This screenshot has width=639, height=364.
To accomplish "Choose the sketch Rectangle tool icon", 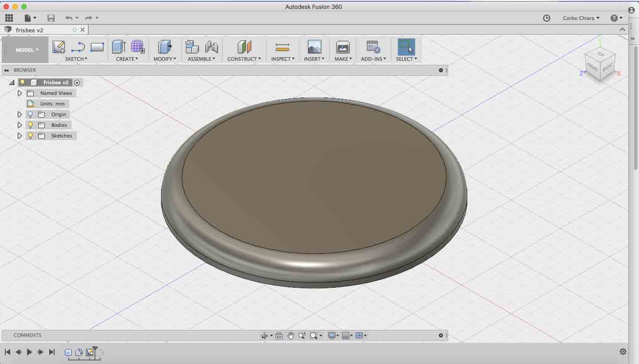I will pos(97,47).
